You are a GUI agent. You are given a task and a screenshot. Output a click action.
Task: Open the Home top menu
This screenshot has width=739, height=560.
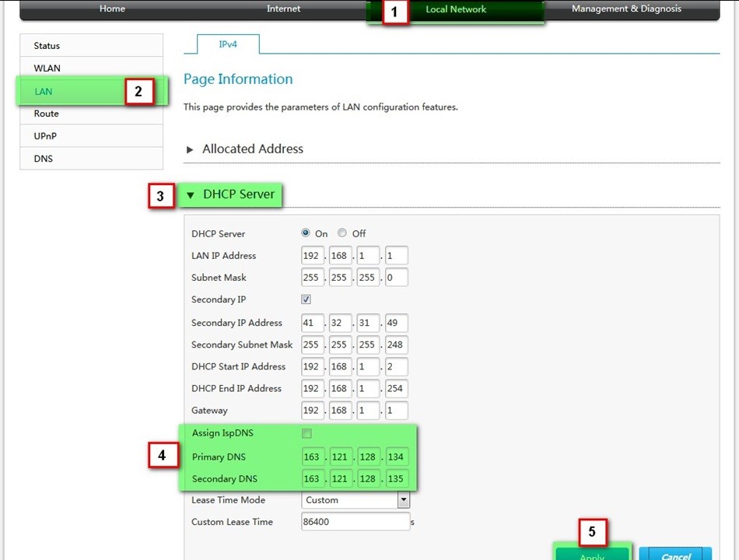(113, 9)
